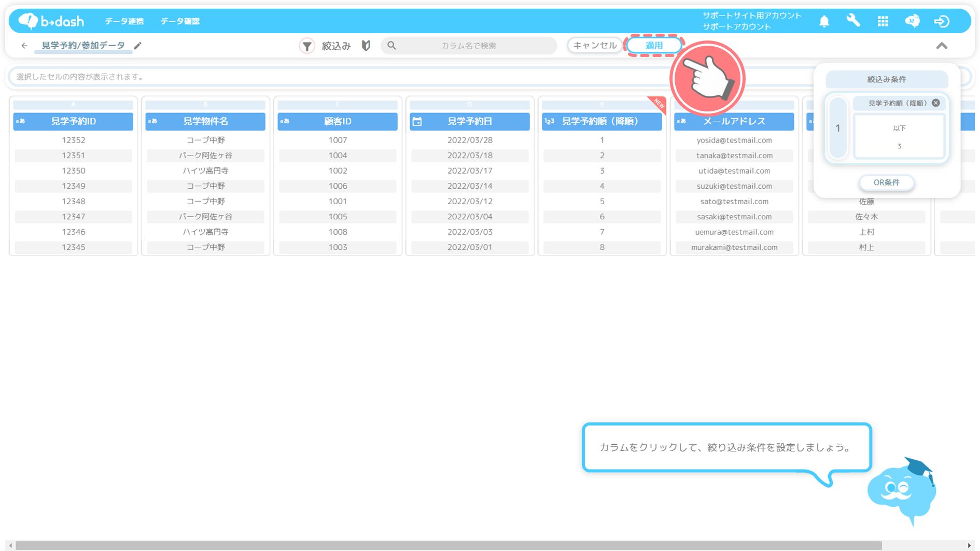The image size is (980, 551).
Task: Collapse the toolbar with the up chevron
Action: coord(942,46)
